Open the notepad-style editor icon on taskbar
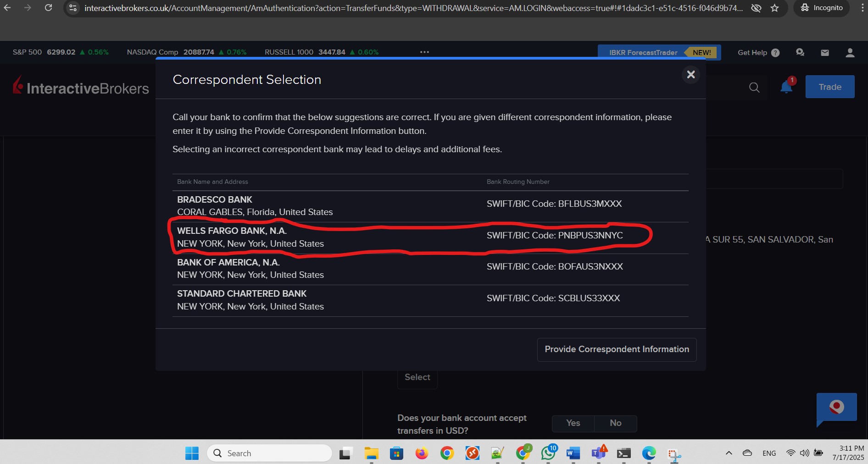Screen dimensions: 868x464 [497, 453]
